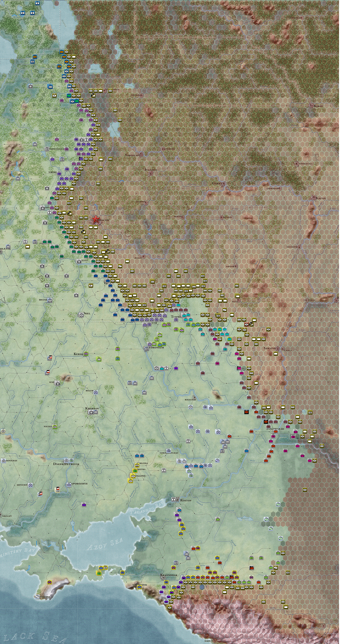Select the infantry counter at Bryansk

click(x=50, y=300)
